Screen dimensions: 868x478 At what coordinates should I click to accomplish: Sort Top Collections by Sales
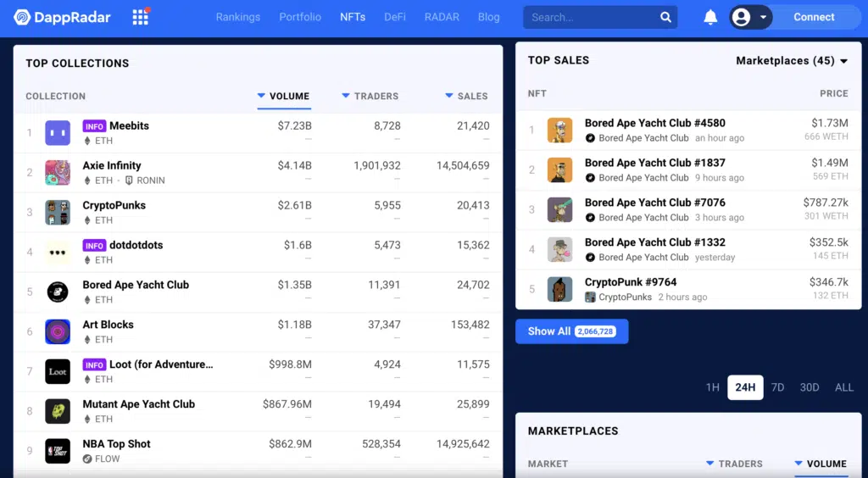point(467,97)
